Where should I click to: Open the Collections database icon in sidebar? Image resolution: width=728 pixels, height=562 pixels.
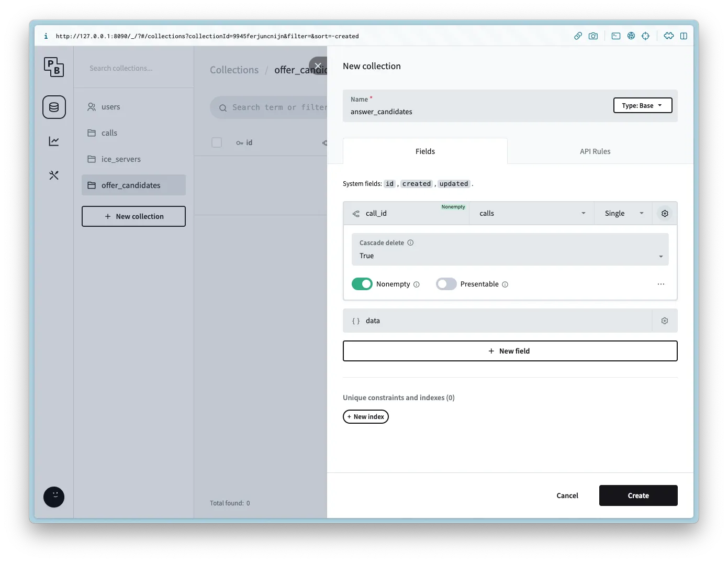click(54, 107)
